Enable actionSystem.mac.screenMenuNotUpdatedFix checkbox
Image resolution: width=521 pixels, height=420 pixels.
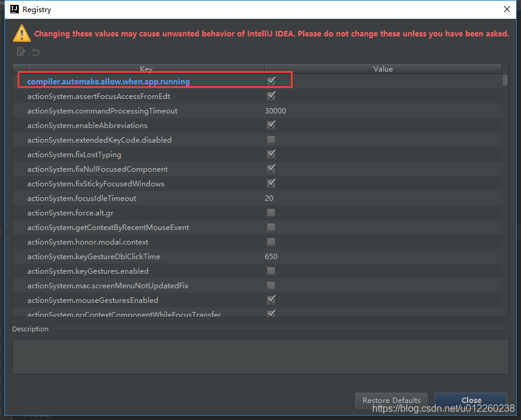pos(271,285)
